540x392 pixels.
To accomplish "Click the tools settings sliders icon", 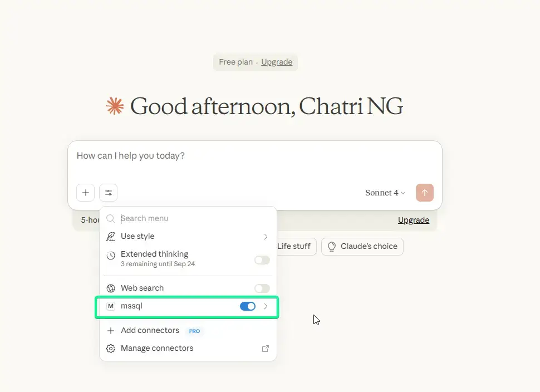I will pyautogui.click(x=109, y=193).
